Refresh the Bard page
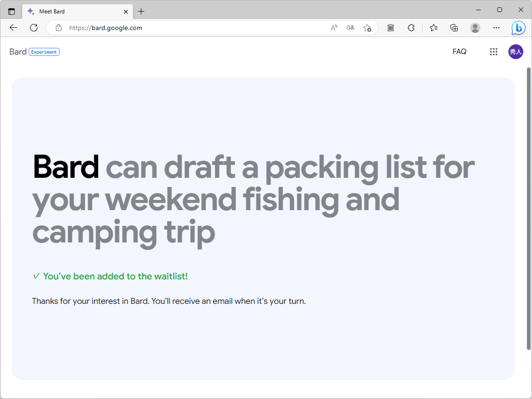This screenshot has height=399, width=532. (33, 28)
